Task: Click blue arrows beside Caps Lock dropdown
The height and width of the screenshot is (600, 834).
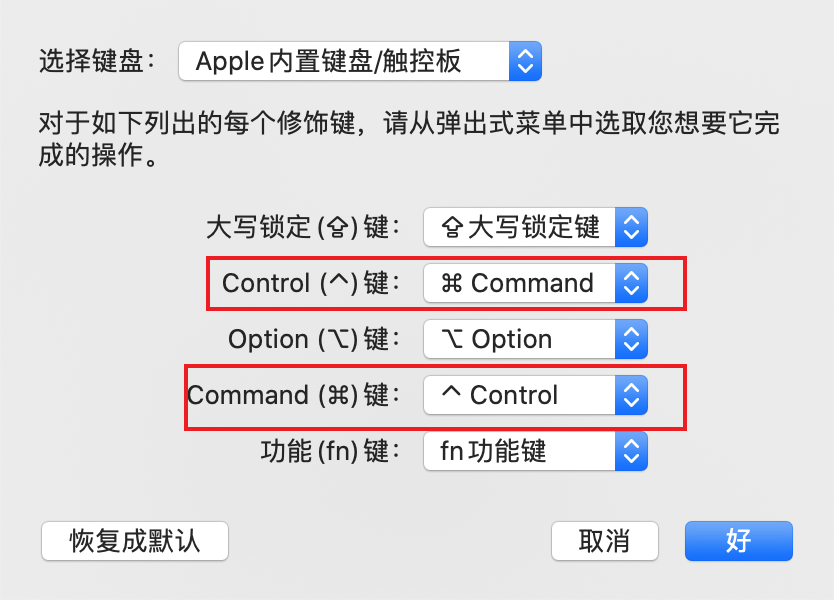Action: pyautogui.click(x=632, y=227)
